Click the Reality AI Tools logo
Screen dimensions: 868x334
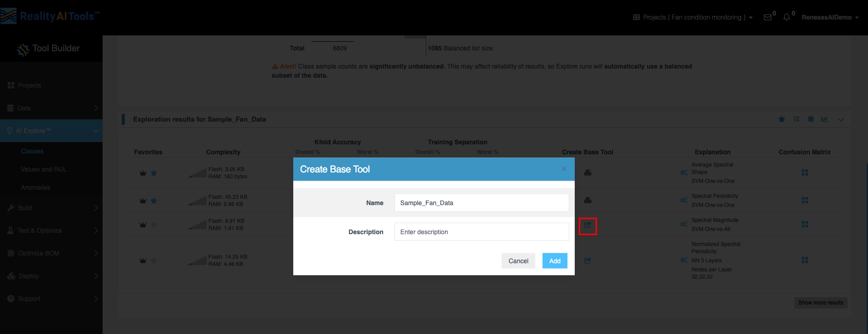(50, 16)
